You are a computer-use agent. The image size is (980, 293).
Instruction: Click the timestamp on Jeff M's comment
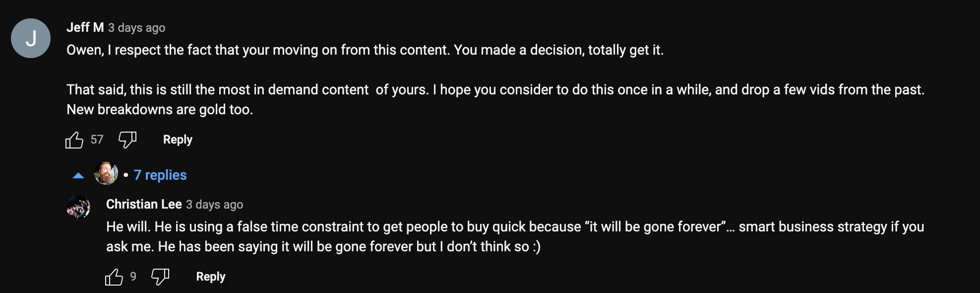137,28
